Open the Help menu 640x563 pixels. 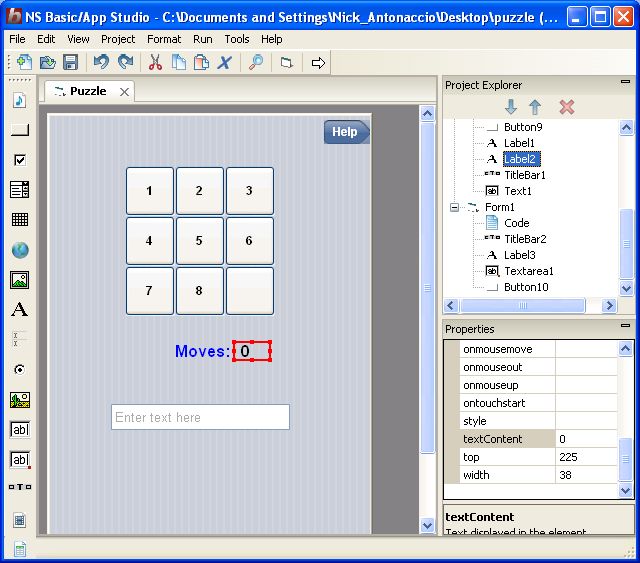point(271,39)
